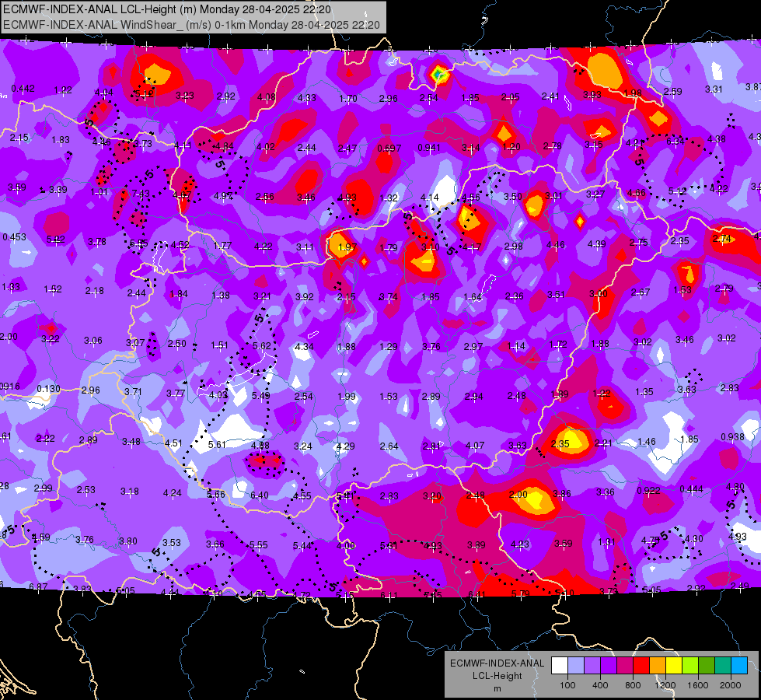Click the wind shear value '5.61'
761x700 pixels.
click(x=217, y=444)
